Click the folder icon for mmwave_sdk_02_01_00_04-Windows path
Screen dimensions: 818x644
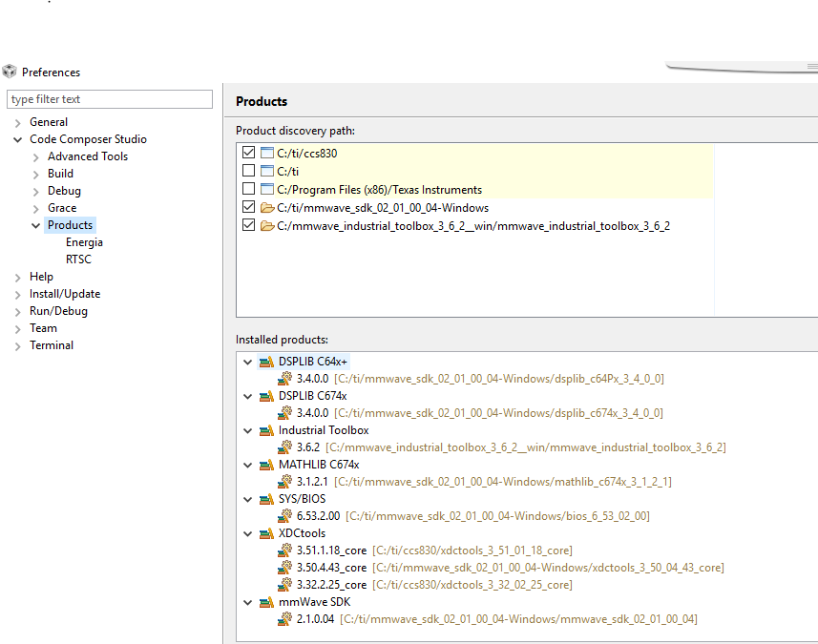(266, 208)
